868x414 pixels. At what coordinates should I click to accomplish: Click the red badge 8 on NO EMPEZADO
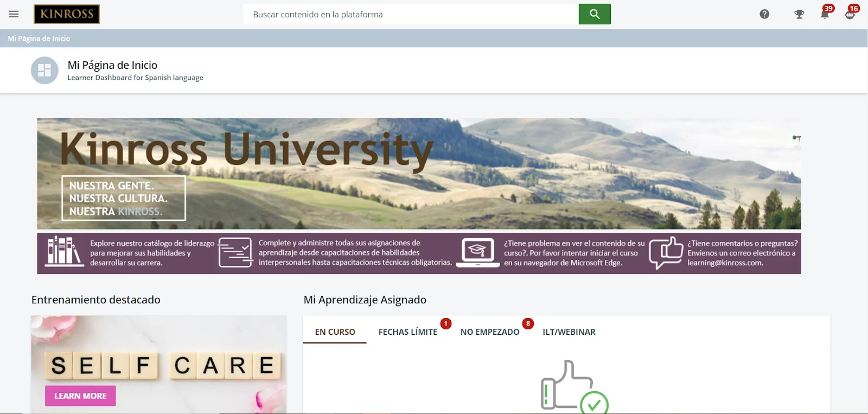[528, 323]
